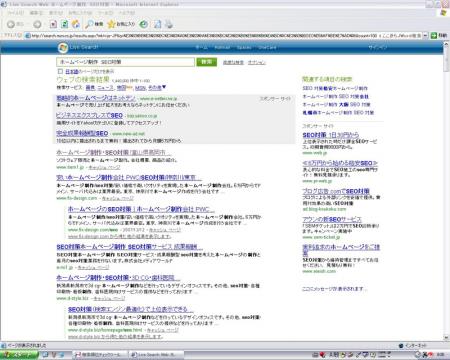Click the Stop loading page icon
Image resolution: width=450 pixels, height=360 pixels.
53,24
